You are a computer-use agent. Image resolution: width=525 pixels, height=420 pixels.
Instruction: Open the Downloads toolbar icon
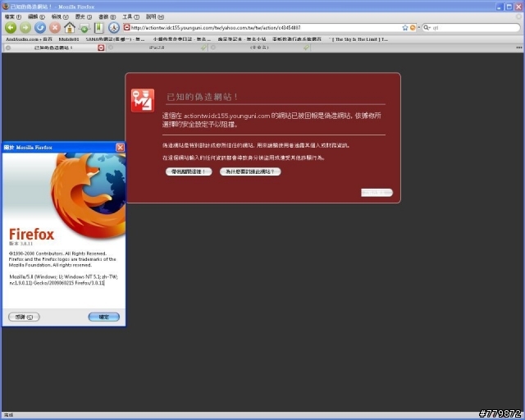point(84,27)
